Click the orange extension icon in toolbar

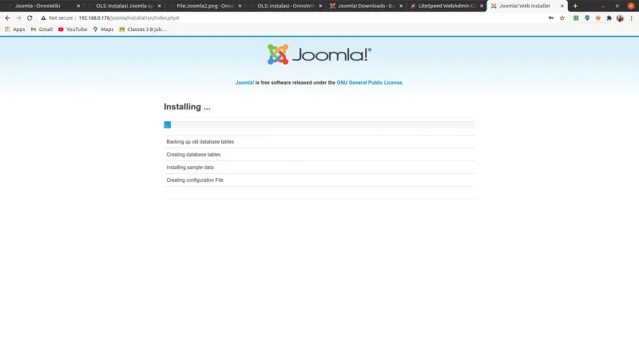point(597,18)
